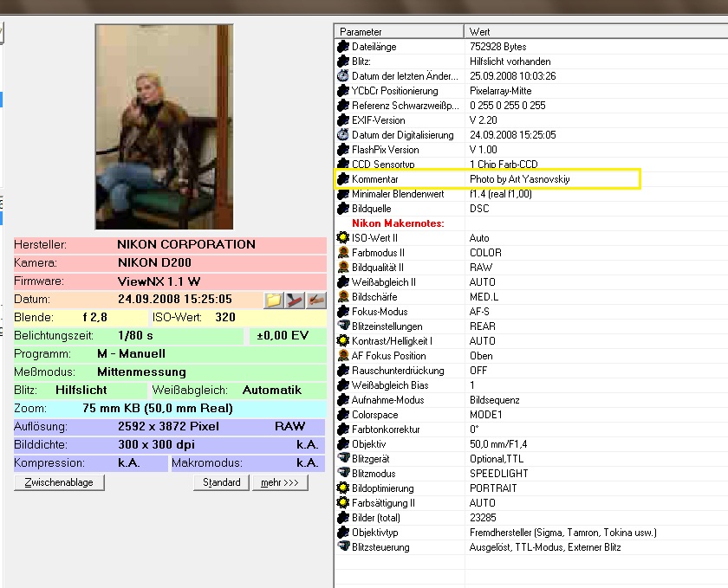Click the Firmware value 'ViewNX 1.1 W'
The width and height of the screenshot is (728, 588).
tap(159, 281)
